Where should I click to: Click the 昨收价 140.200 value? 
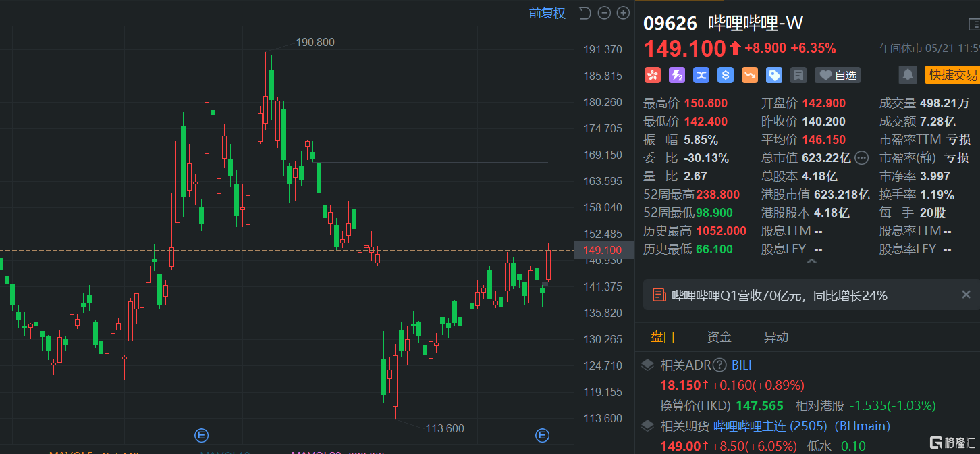click(823, 122)
